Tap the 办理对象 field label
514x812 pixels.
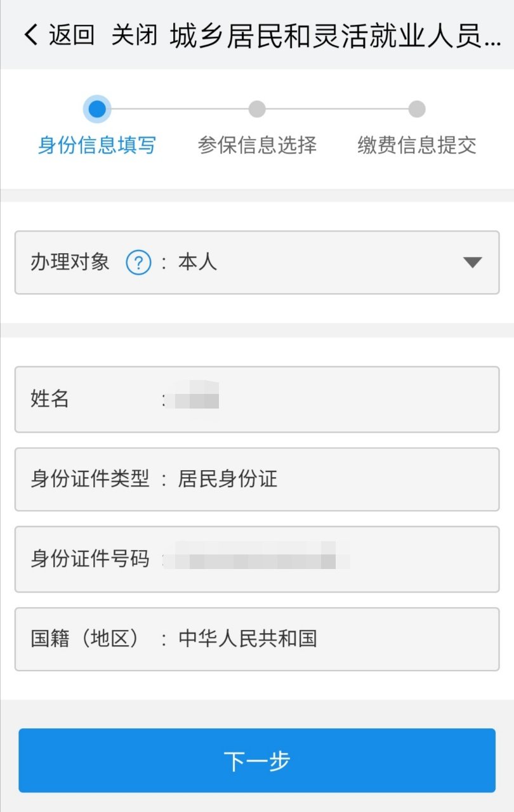coord(70,262)
